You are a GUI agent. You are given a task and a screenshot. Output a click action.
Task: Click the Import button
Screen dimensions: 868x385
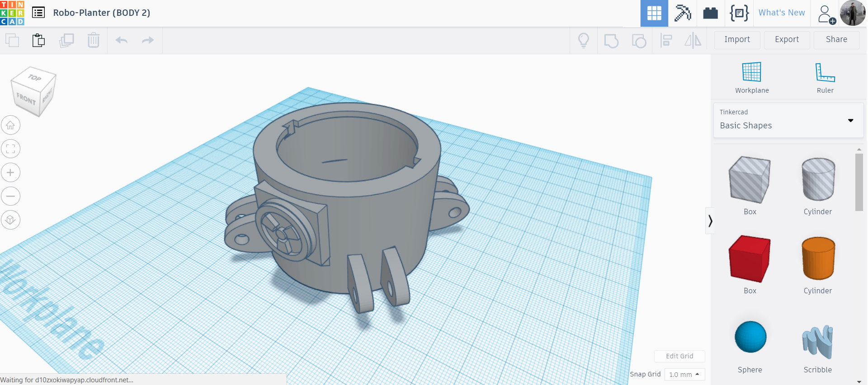click(737, 40)
